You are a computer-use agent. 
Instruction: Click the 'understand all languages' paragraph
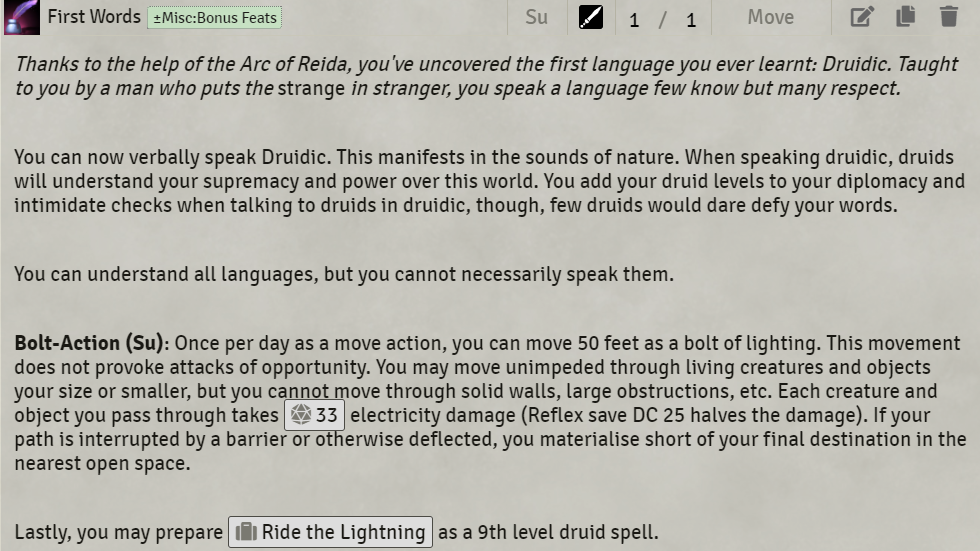(x=344, y=274)
